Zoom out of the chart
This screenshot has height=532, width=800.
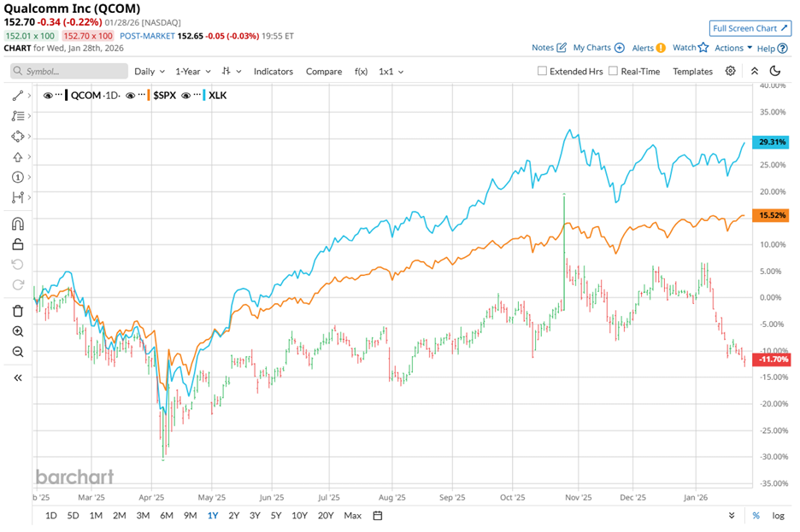tap(17, 352)
